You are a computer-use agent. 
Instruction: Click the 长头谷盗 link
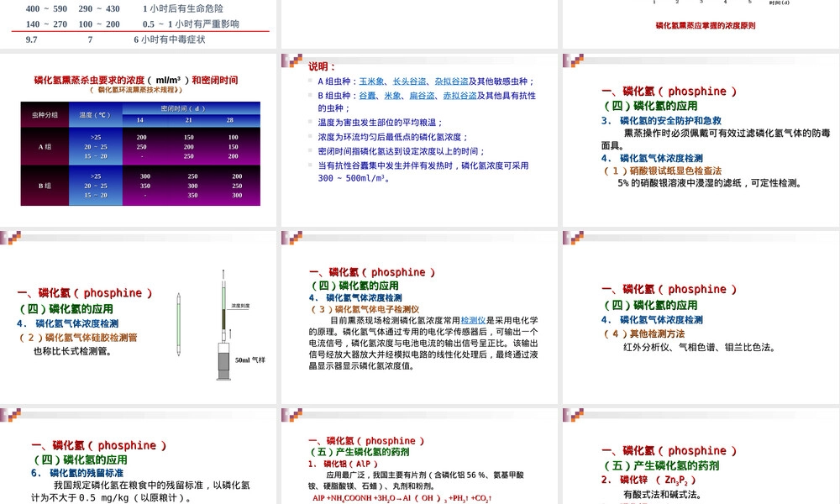click(410, 81)
